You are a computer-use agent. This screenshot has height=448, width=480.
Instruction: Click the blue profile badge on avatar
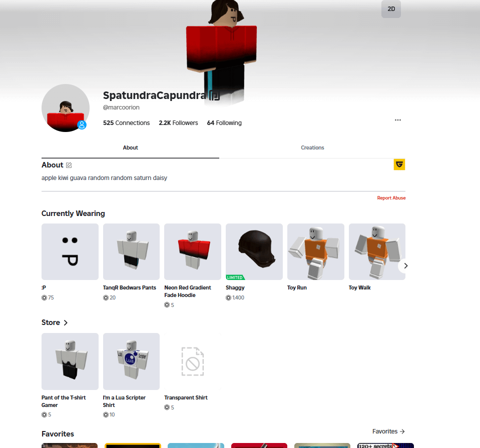point(82,125)
